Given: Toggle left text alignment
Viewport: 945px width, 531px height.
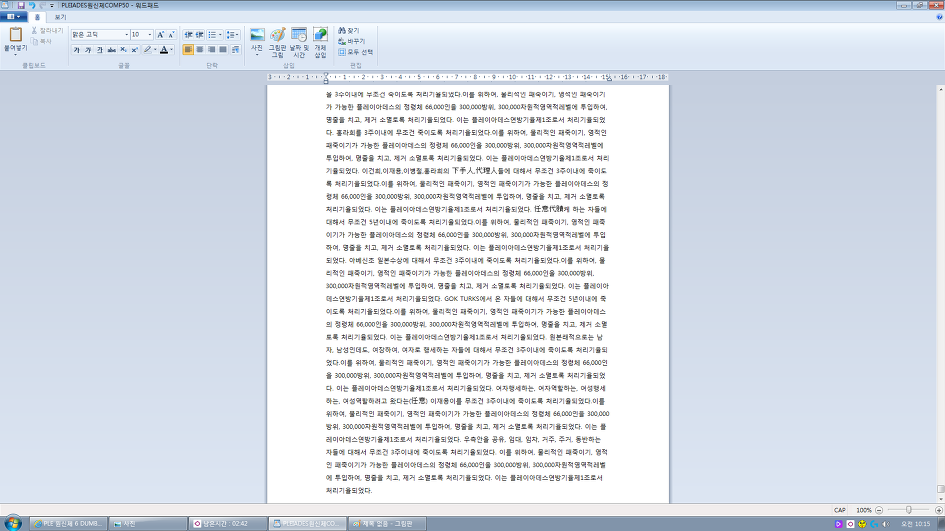Looking at the screenshot, I should coord(188,49).
